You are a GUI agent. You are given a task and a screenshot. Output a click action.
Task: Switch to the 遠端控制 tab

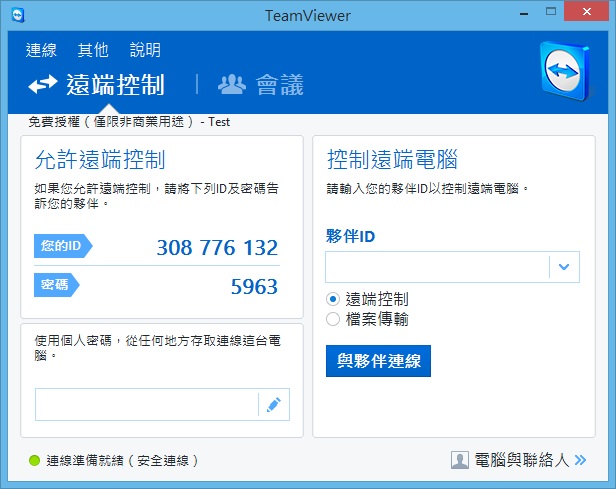(x=96, y=84)
